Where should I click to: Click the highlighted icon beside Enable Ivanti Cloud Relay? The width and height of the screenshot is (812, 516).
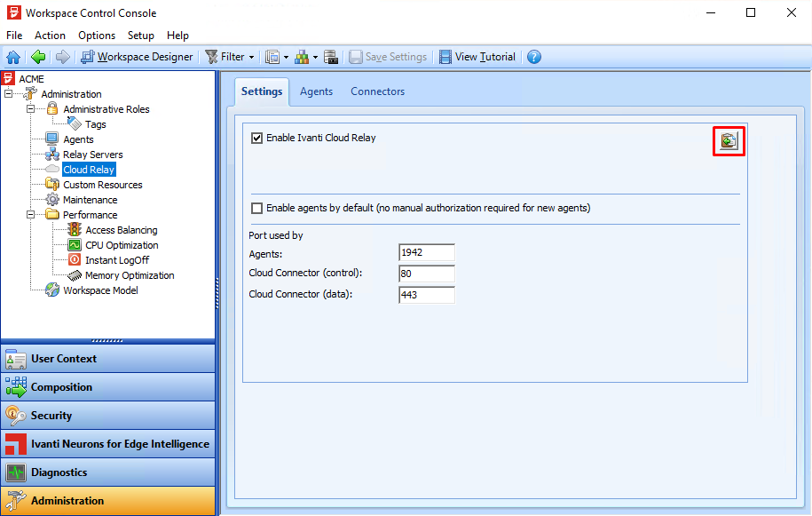coord(729,141)
